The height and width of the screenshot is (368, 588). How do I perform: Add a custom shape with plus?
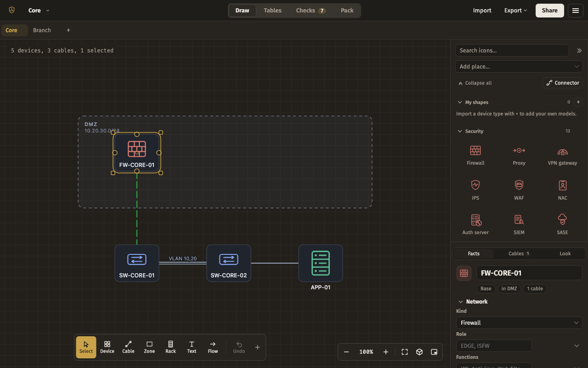(x=578, y=102)
